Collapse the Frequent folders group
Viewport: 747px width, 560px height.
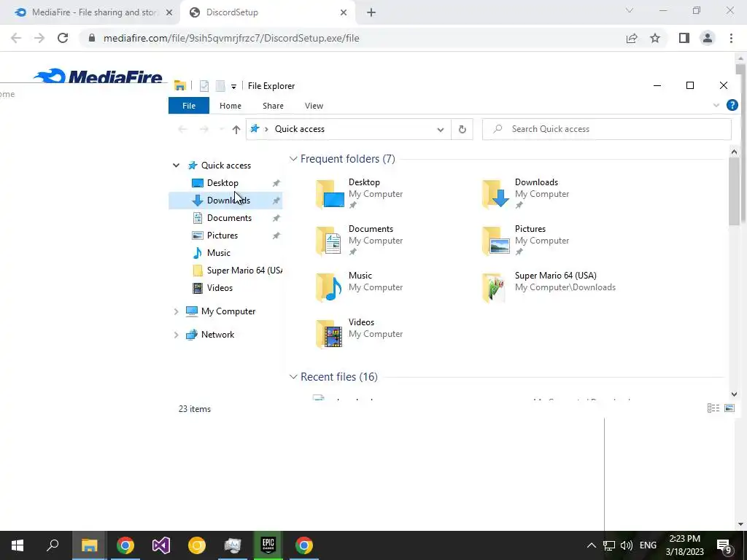tap(293, 158)
